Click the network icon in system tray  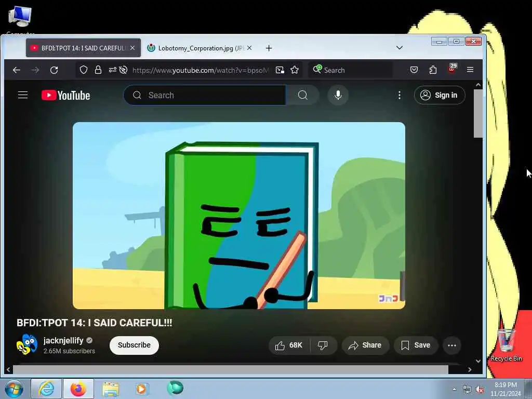click(x=467, y=390)
